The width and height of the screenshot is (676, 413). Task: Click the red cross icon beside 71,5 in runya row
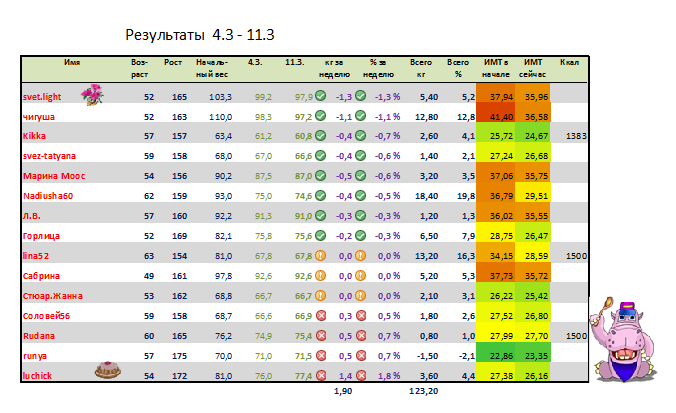(x=321, y=355)
